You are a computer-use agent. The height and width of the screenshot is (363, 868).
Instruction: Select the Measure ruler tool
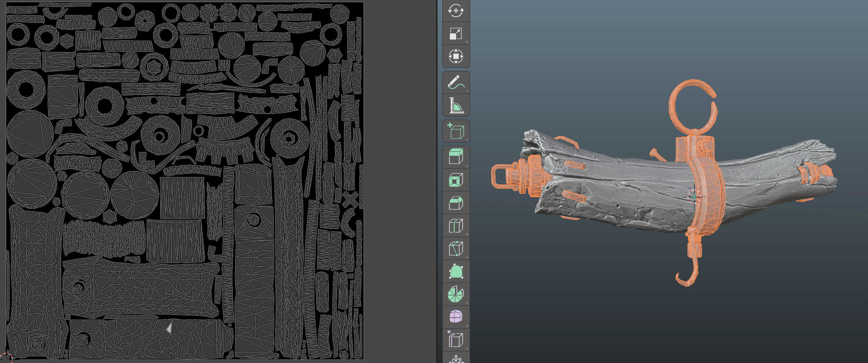tap(456, 105)
